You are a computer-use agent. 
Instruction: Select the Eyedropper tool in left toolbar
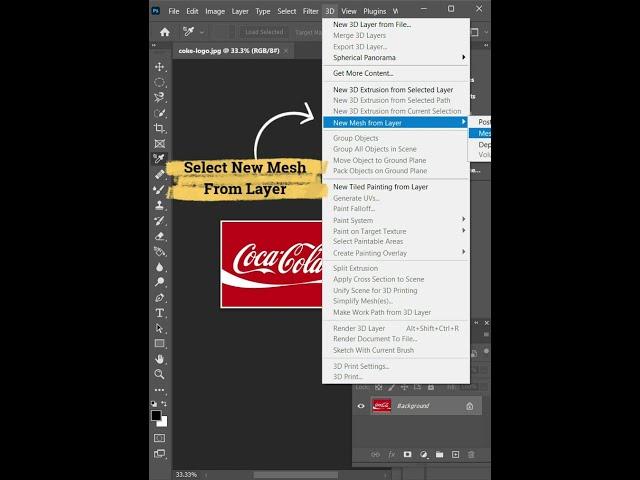coord(159,158)
